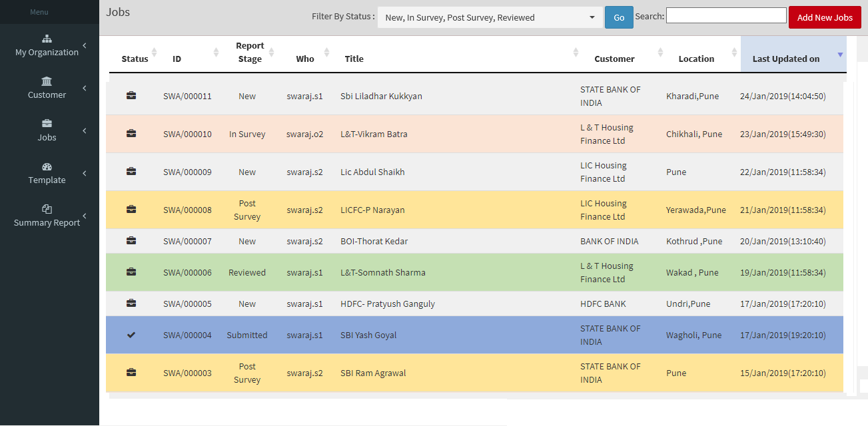Expand Jobs menu chevron
The height and width of the screenshot is (426, 868).
85,130
